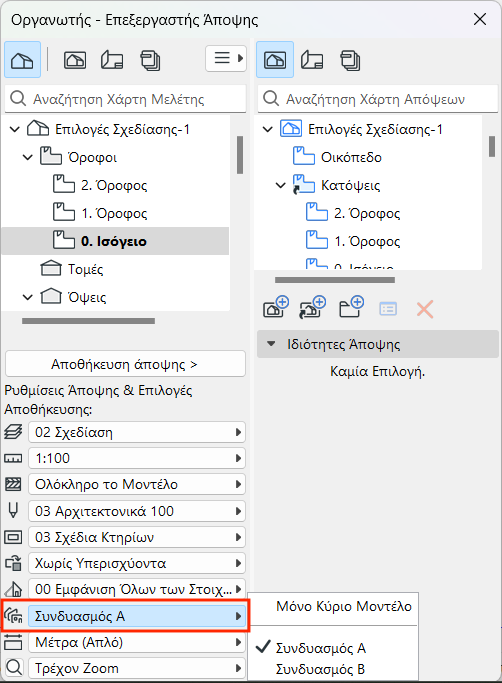
Task: Close the Οργανωτής window
Action: pyautogui.click(x=480, y=19)
